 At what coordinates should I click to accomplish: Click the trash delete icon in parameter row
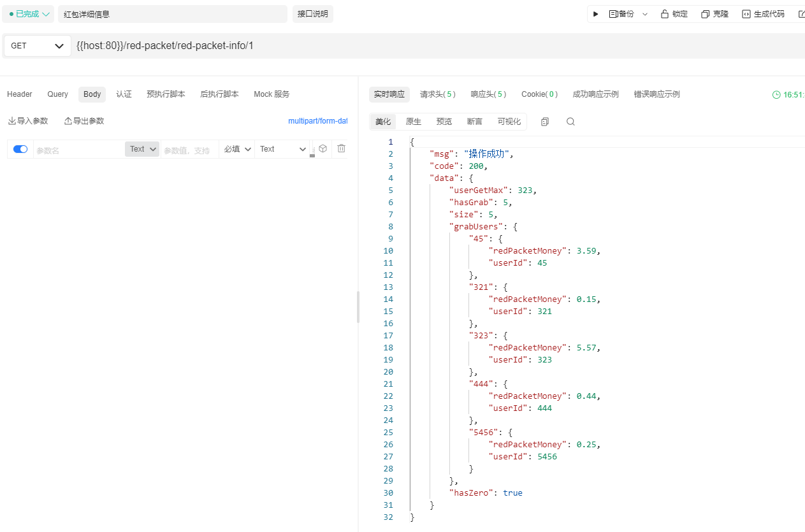[342, 148]
